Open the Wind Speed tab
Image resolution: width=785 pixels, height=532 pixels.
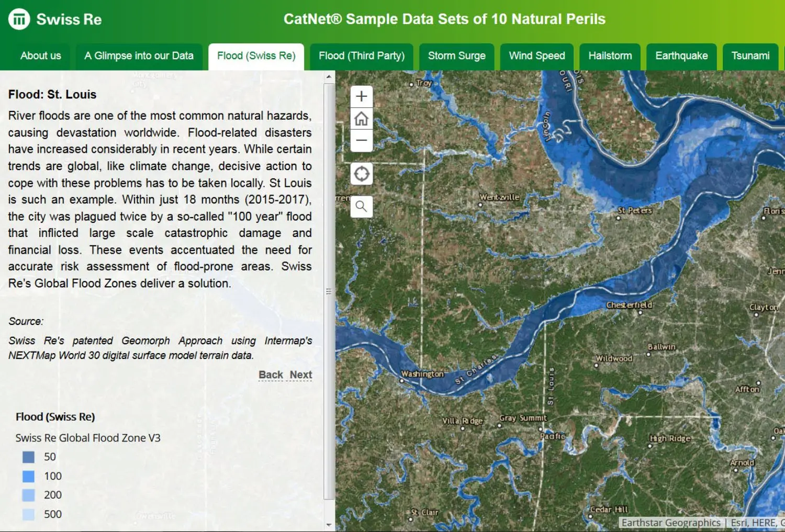536,56
